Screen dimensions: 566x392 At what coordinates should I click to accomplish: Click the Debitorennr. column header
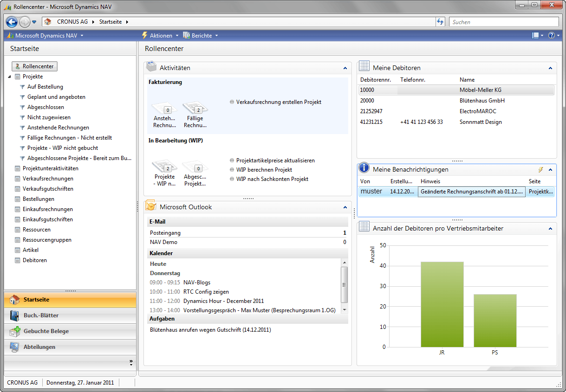[x=376, y=80]
